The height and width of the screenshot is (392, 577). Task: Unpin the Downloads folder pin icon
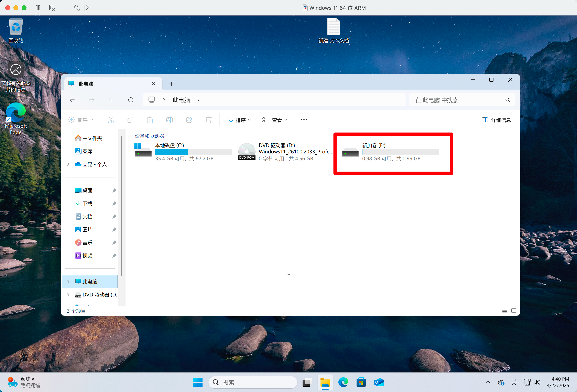pos(114,204)
